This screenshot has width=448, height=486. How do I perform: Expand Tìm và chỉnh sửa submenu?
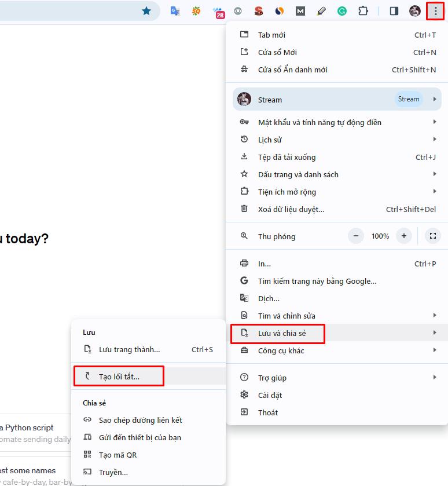pos(337,316)
